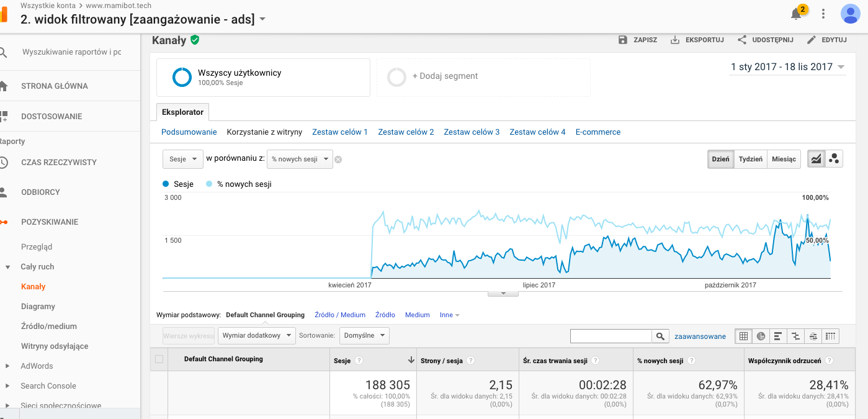Click the Eksportuj download icon
The image size is (868, 419).
click(x=675, y=40)
